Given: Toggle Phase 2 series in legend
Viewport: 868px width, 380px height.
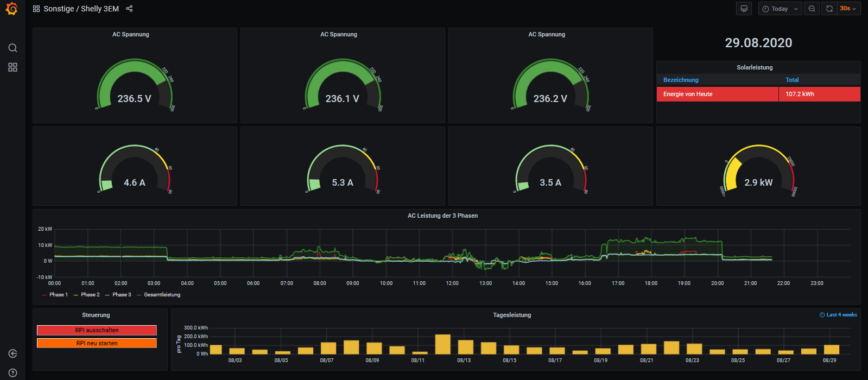Looking at the screenshot, I should point(90,295).
